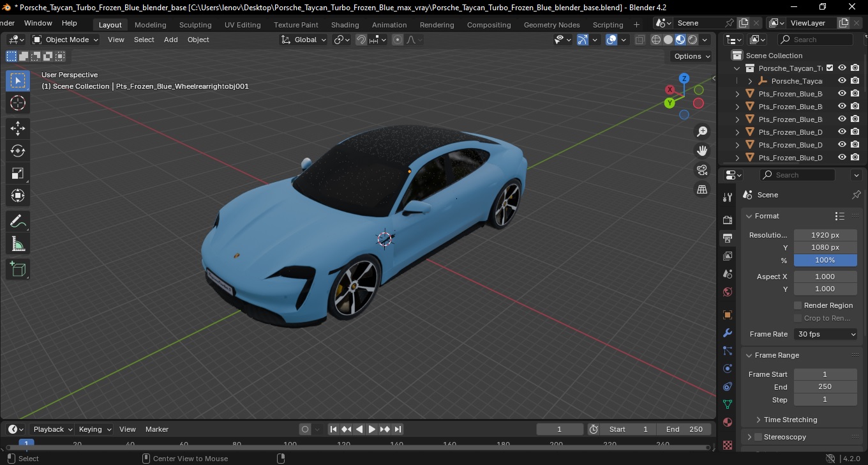
Task: Switch to the Shading workspace tab
Action: point(345,25)
